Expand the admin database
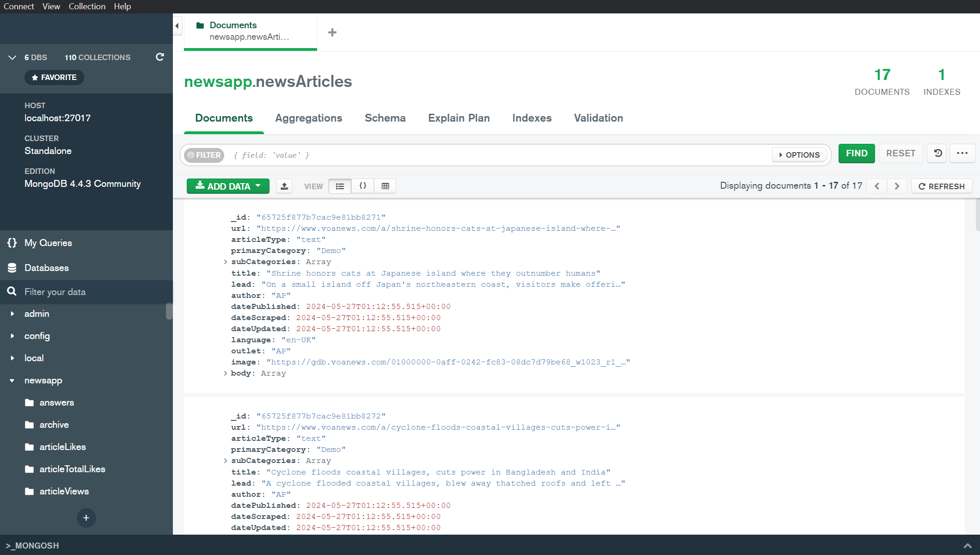Image resolution: width=980 pixels, height=555 pixels. (12, 314)
